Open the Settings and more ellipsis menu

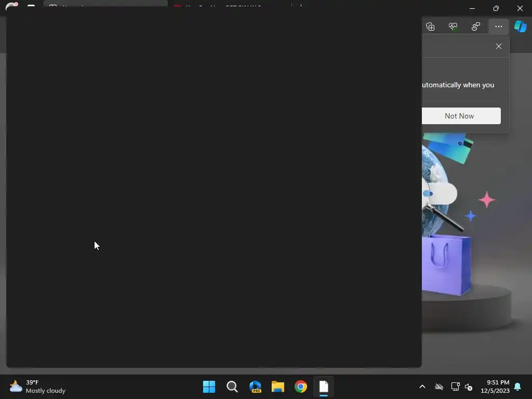click(x=498, y=26)
